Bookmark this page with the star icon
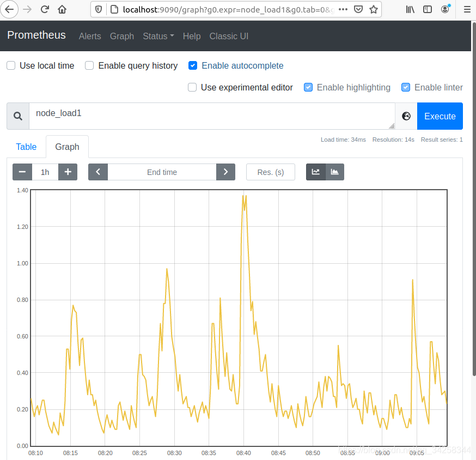Screen dimensions: 476x460 click(x=374, y=9)
